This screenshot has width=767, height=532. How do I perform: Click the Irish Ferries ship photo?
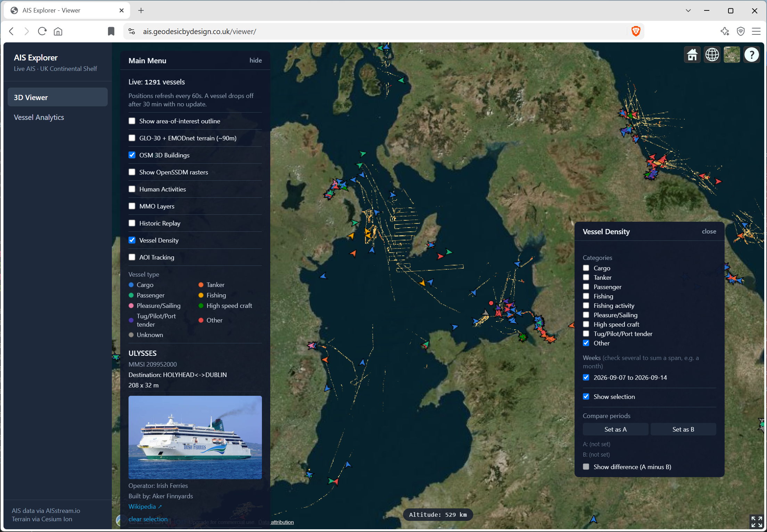pyautogui.click(x=195, y=437)
